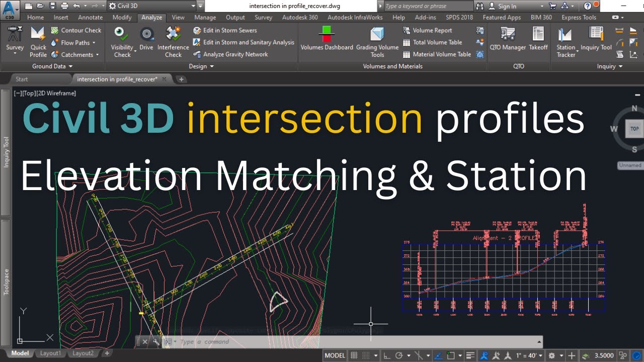644x362 pixels.
Task: Click the Open file icon in quick access toolbar
Action: tap(40, 6)
